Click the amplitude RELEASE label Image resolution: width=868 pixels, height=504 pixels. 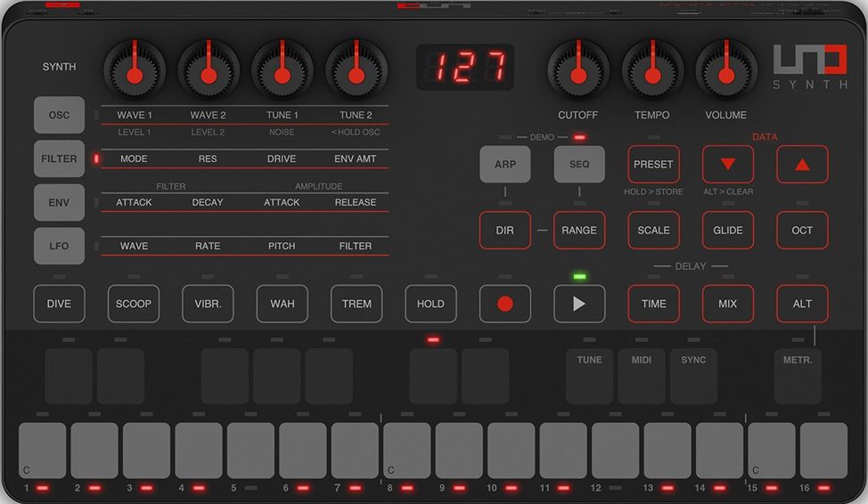coord(356,202)
